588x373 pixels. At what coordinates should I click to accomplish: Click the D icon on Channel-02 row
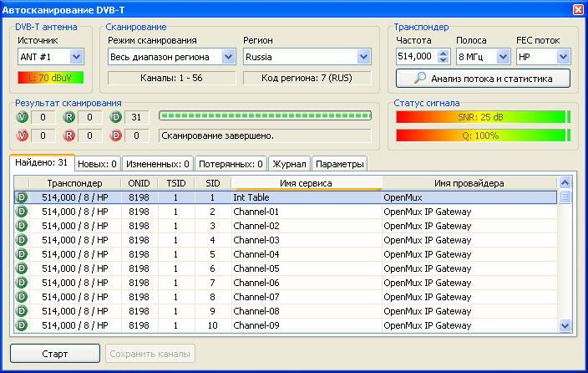point(22,226)
